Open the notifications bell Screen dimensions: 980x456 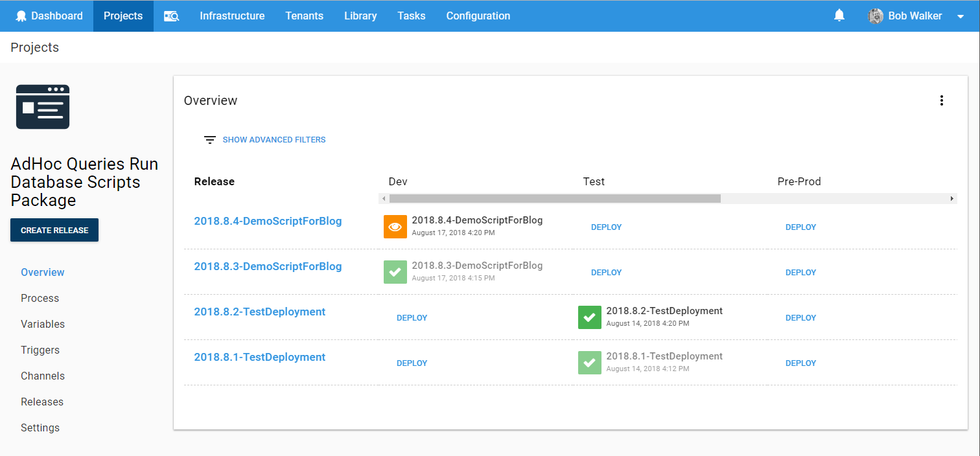coord(839,16)
